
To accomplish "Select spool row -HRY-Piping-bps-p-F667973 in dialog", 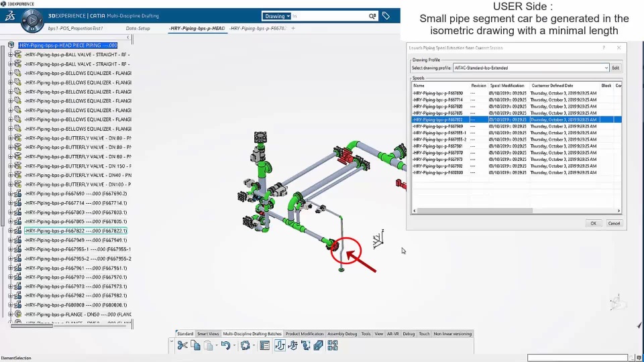I will tap(517, 160).
